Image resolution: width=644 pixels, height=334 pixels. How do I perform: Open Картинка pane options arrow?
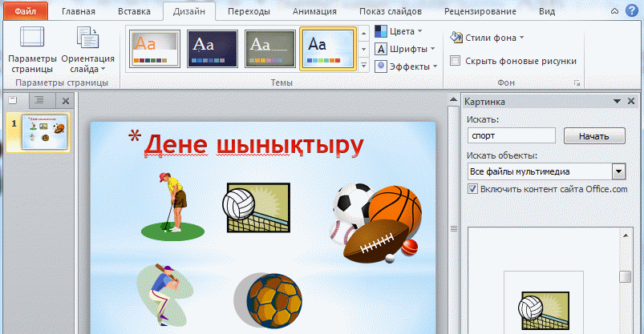coord(617,102)
